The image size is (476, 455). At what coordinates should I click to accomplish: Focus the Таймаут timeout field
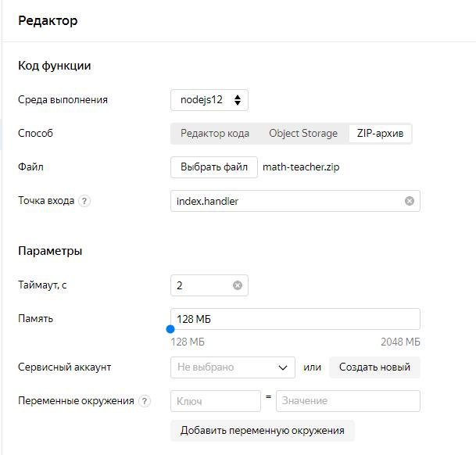point(209,285)
